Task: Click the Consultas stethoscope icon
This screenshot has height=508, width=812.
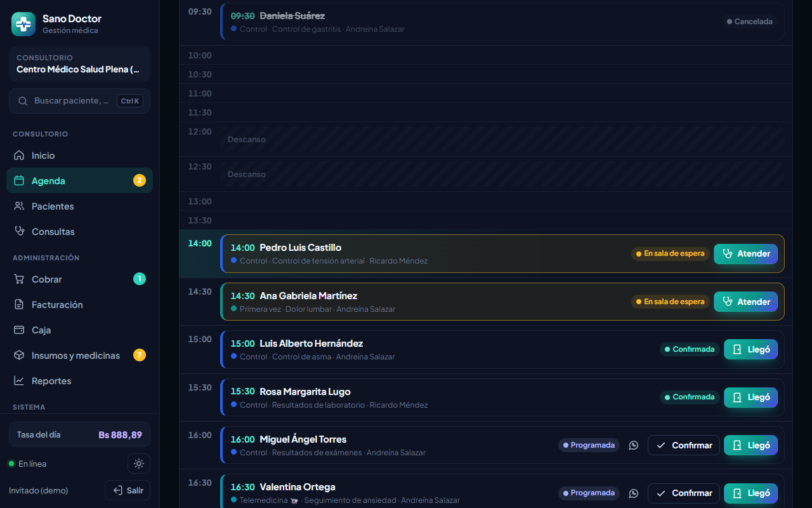Action: point(19,232)
